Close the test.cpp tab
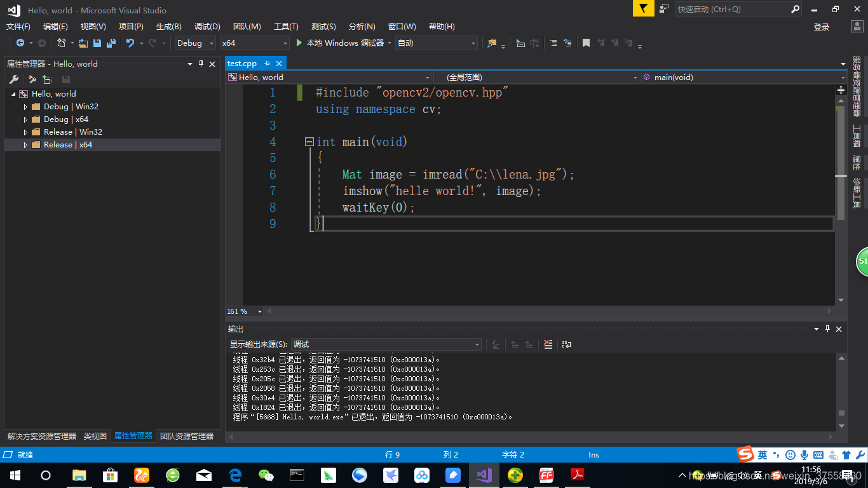 point(278,64)
